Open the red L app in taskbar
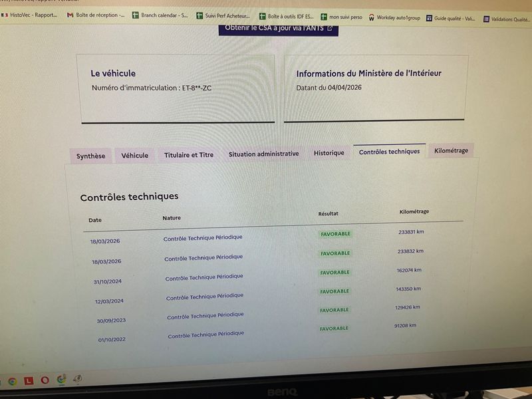The image size is (532, 399). tap(29, 380)
